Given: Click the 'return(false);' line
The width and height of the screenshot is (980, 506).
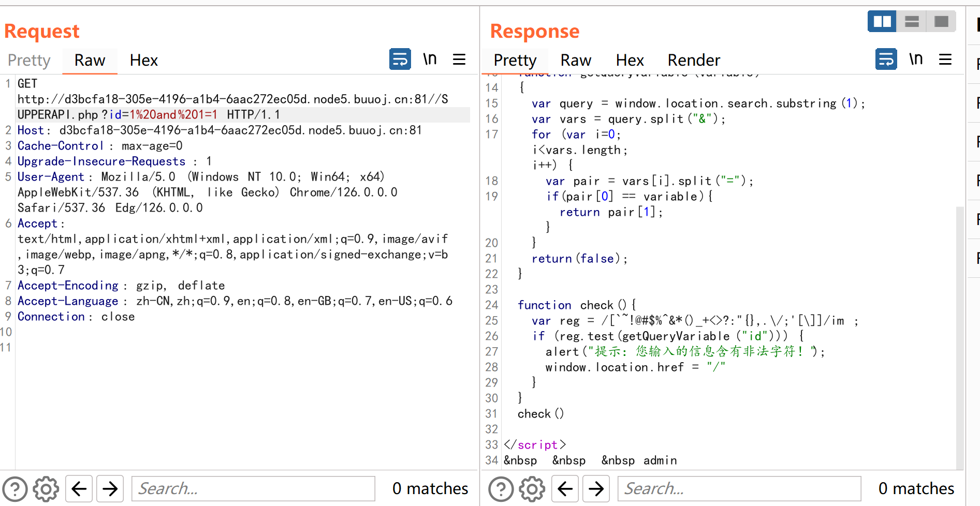Looking at the screenshot, I should click(579, 259).
